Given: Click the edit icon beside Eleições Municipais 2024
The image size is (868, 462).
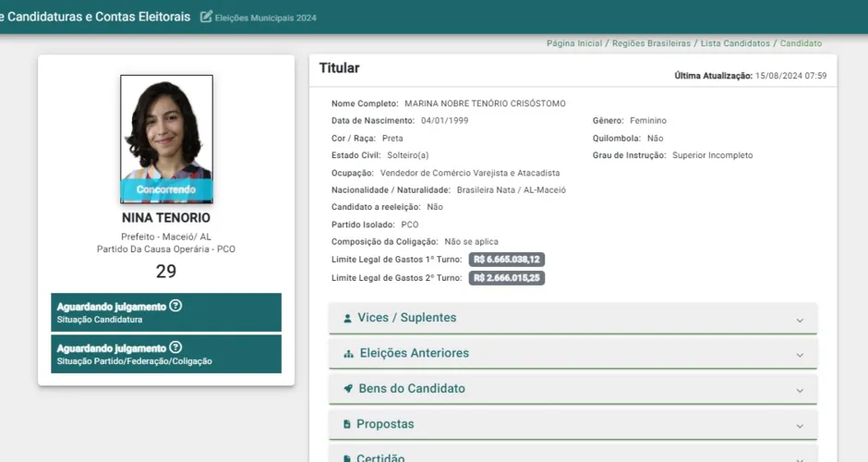Looking at the screenshot, I should point(206,17).
